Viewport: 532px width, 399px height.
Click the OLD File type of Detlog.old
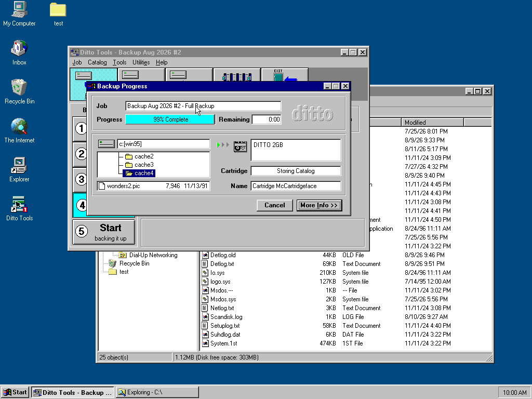(x=353, y=255)
